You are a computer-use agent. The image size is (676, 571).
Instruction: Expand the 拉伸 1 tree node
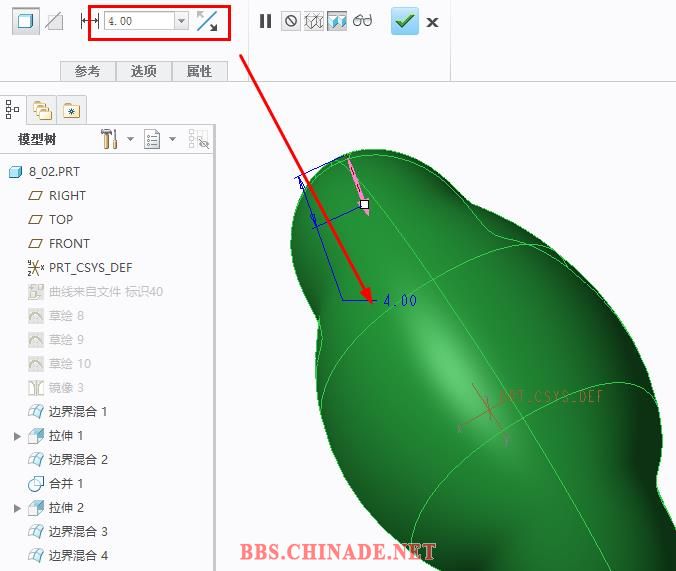17,436
